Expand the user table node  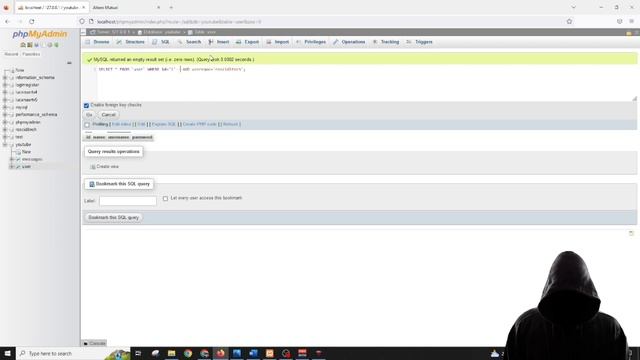coord(12,167)
